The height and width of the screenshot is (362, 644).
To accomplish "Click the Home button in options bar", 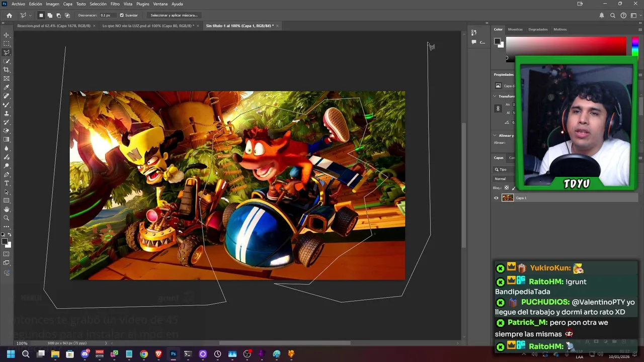I will [9, 15].
